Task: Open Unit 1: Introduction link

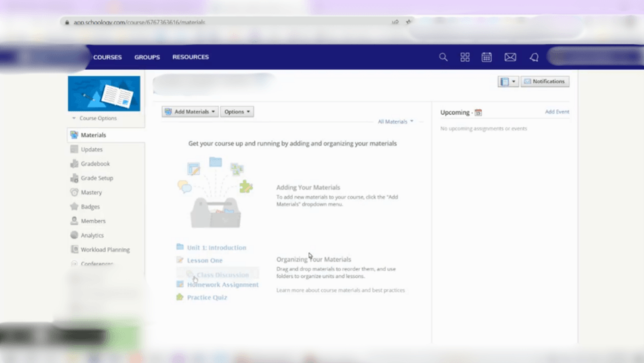Action: click(216, 248)
